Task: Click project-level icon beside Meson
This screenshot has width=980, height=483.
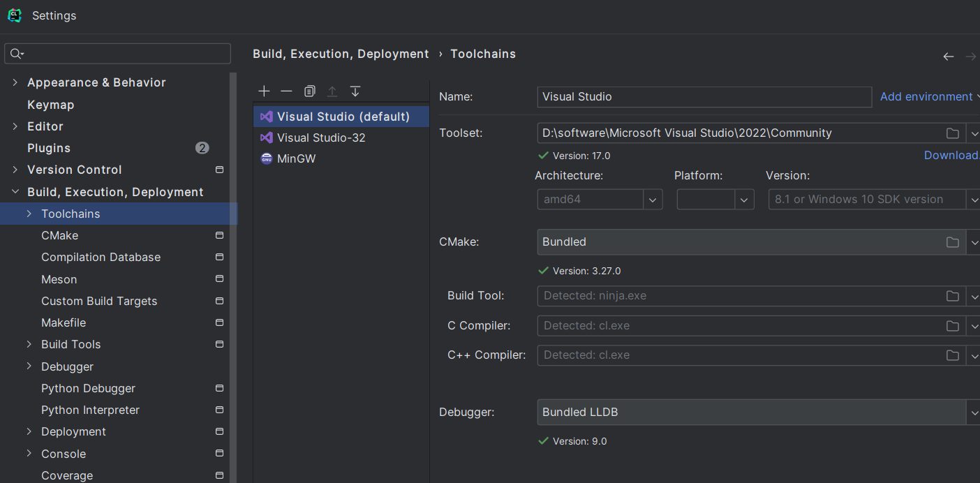Action: coord(219,279)
